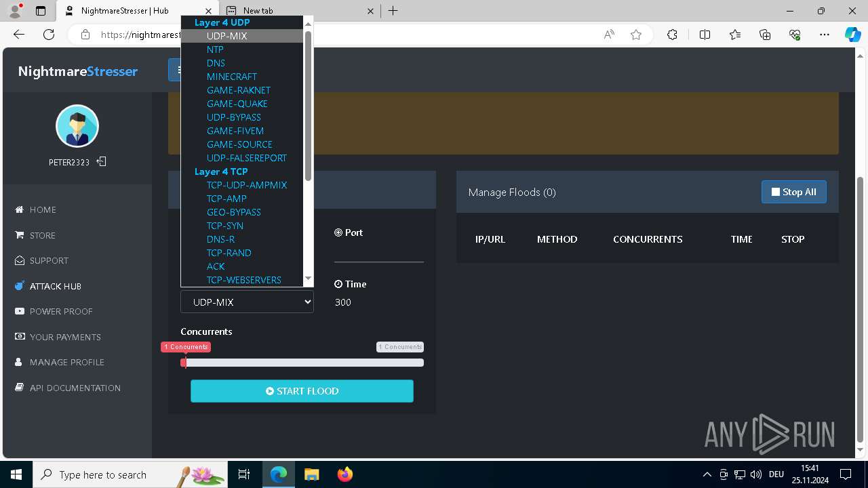
Task: Choose UDP-BYPASS from the method list
Action: [242, 117]
